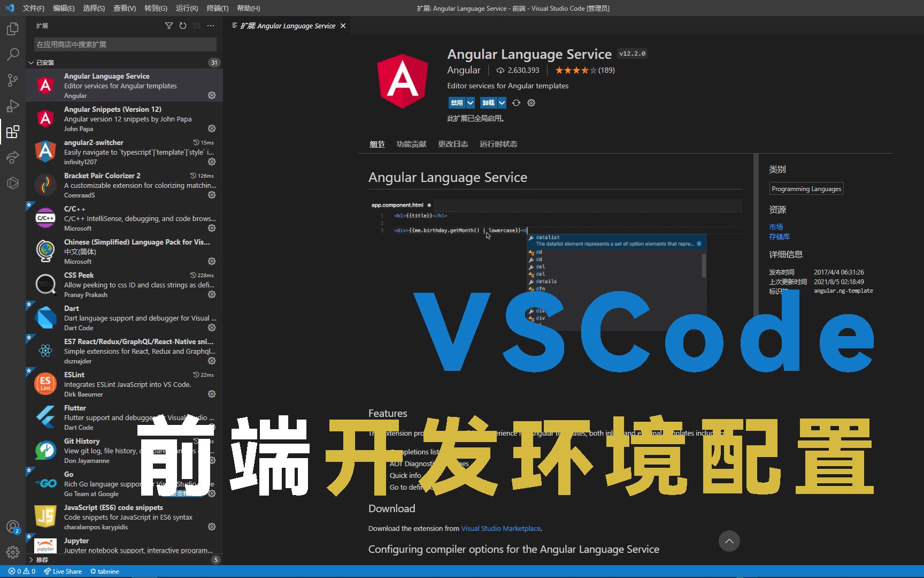The width and height of the screenshot is (924, 578).
Task: Open the extension detail manage gear
Action: tap(531, 103)
